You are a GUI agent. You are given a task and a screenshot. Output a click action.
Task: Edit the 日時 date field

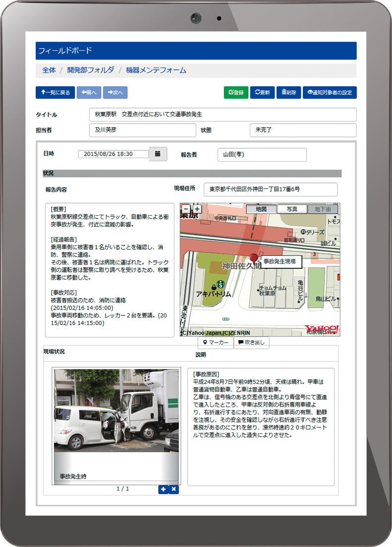[x=113, y=154]
